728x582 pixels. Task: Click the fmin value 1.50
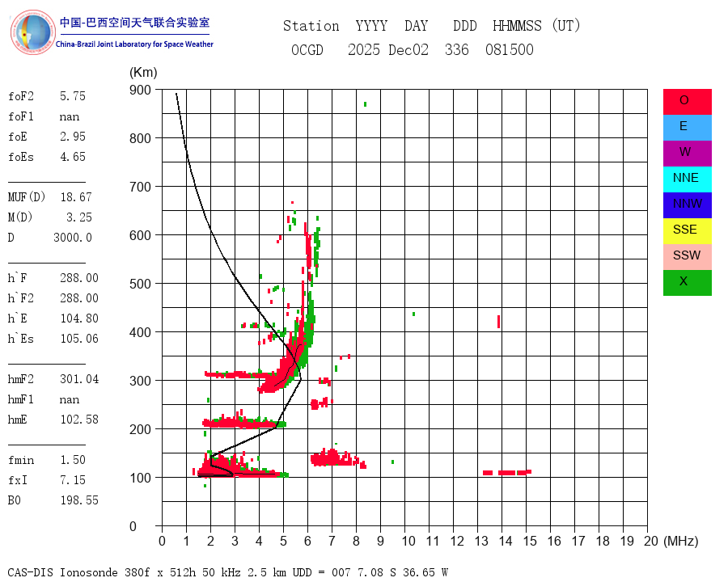point(73,460)
